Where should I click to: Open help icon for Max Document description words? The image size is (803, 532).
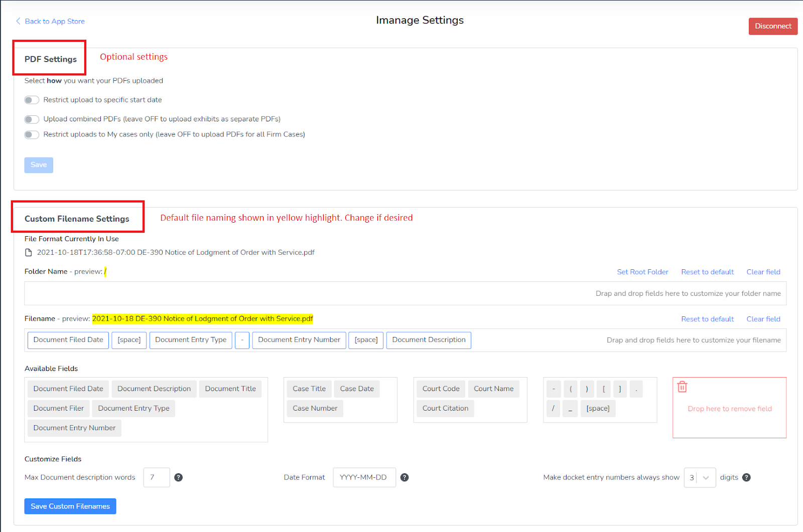(178, 477)
